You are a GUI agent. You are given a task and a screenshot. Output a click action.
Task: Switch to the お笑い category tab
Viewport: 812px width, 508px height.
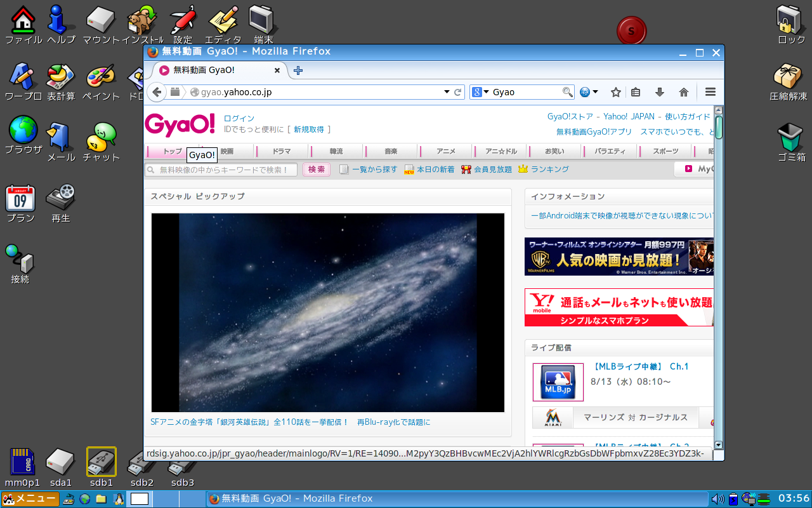click(x=555, y=151)
